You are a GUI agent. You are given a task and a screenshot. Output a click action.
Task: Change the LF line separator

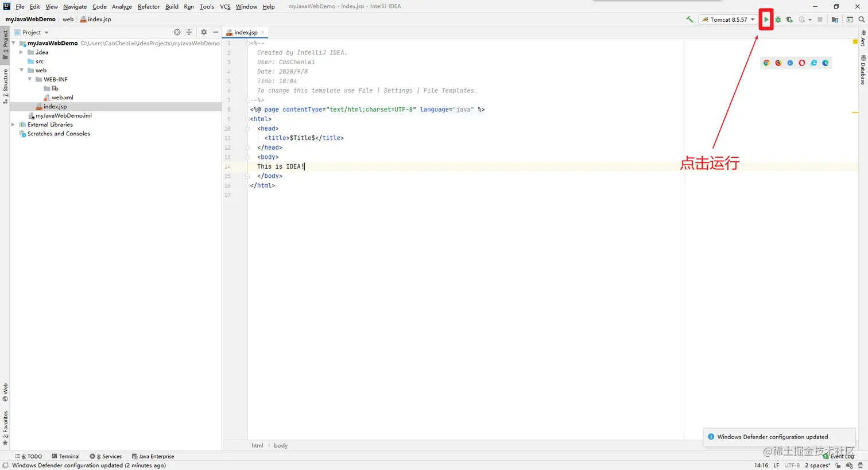[x=776, y=465]
